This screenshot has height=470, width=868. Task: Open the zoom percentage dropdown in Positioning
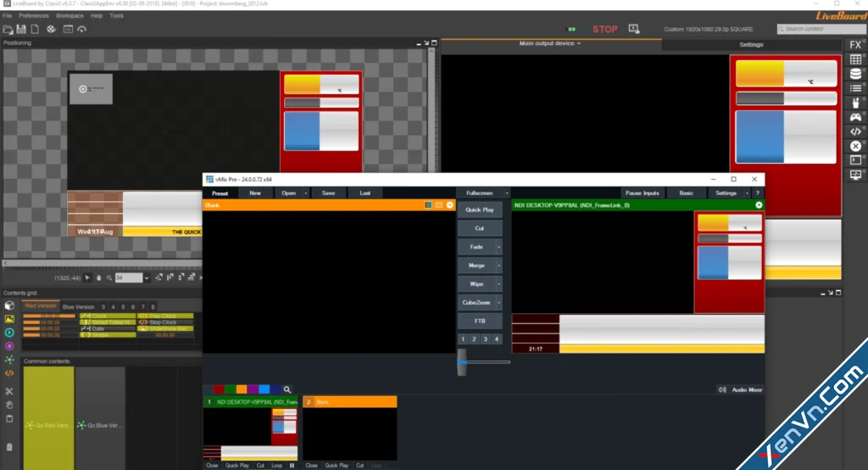pos(146,277)
